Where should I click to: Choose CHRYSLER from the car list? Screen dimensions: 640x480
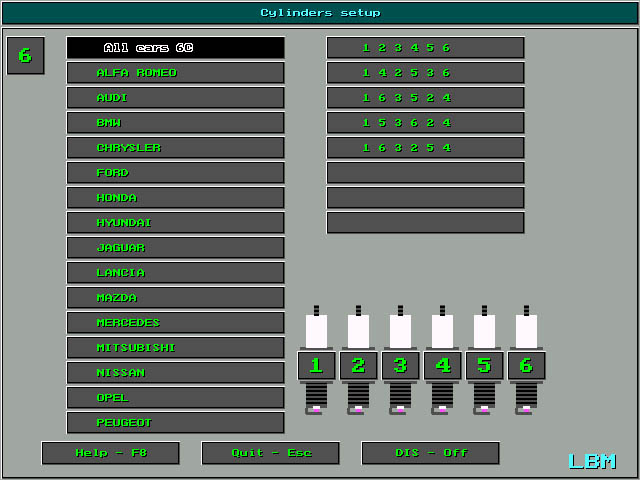pos(176,148)
